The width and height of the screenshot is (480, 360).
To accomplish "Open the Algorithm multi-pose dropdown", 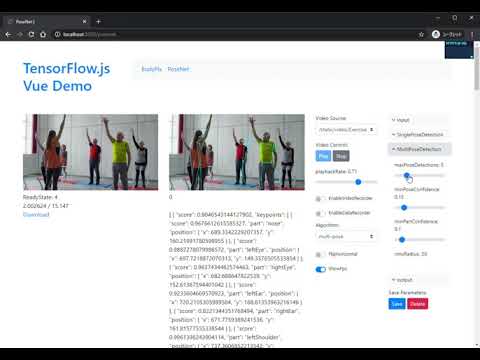I will 346,236.
